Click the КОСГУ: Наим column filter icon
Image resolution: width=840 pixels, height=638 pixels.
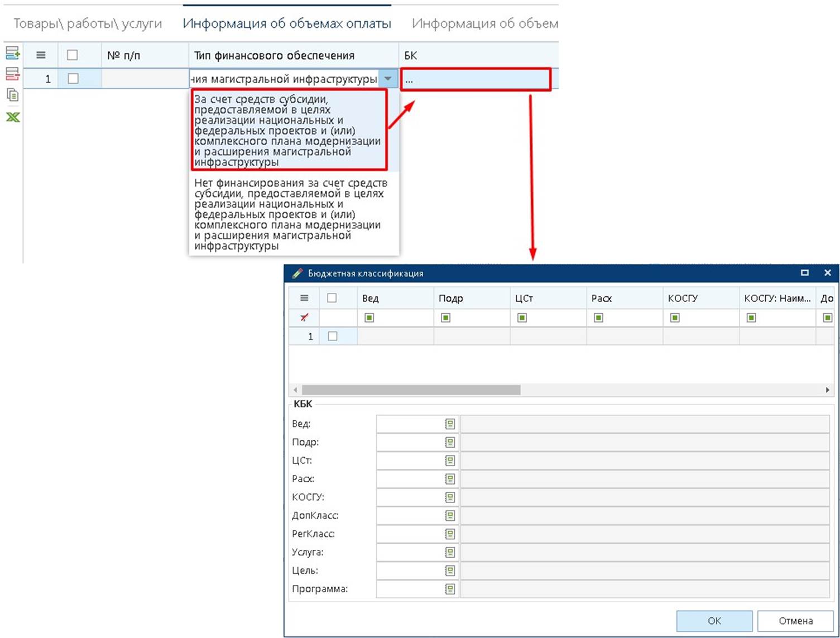click(x=751, y=318)
